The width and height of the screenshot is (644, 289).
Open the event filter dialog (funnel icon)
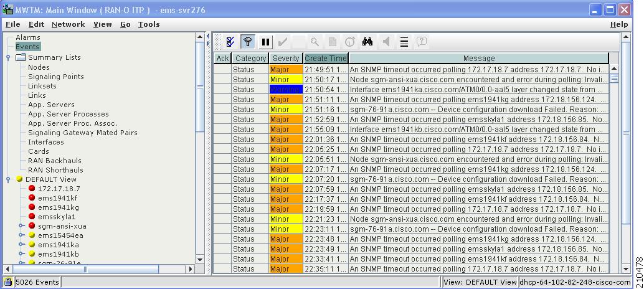[x=247, y=42]
